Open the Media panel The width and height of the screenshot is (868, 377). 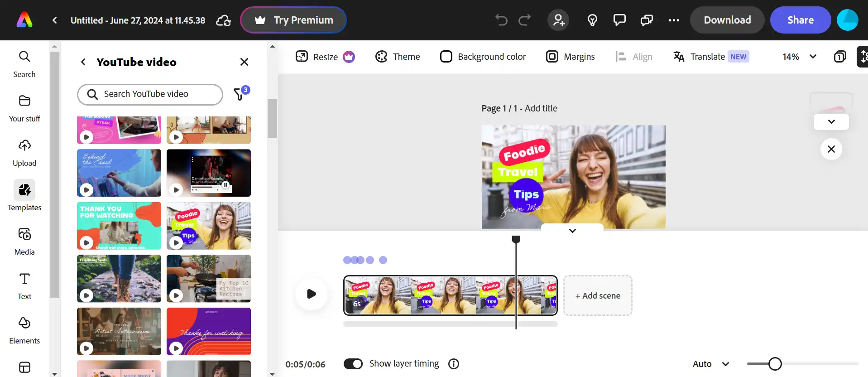click(x=24, y=242)
